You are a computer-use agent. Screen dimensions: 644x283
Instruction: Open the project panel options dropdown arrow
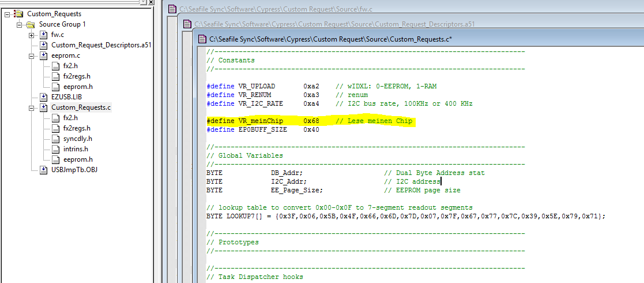click(142, 2)
